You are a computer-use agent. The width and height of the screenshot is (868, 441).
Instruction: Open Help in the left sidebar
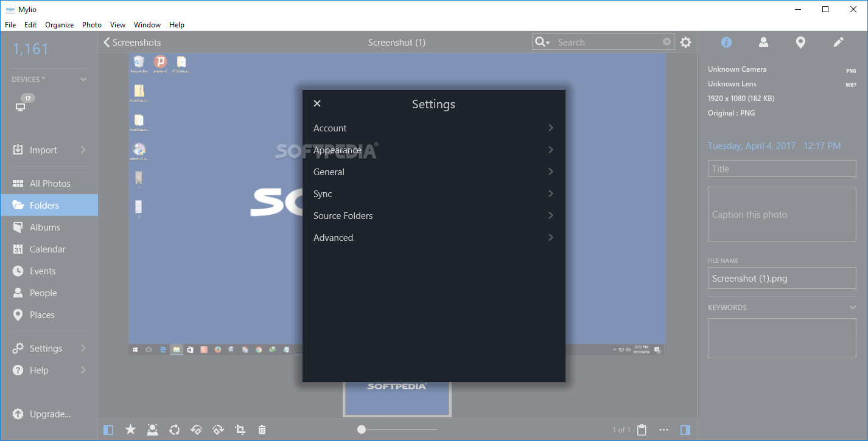[x=49, y=370]
